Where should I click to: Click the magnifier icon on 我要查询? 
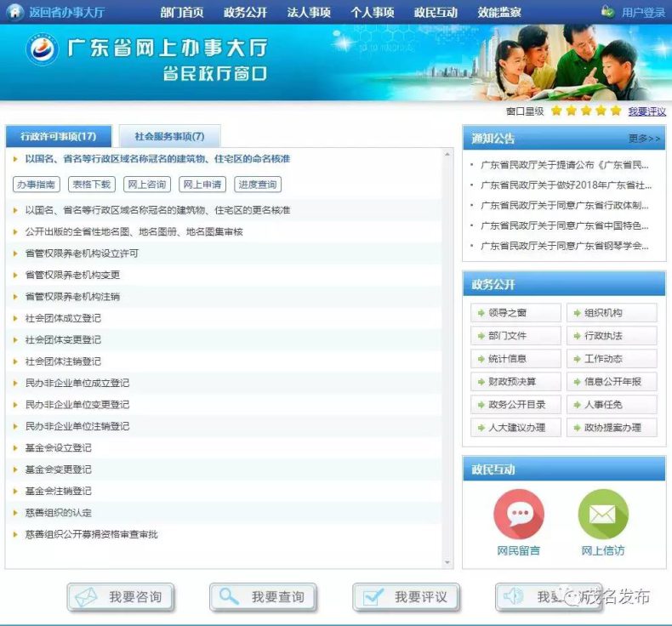tap(229, 596)
